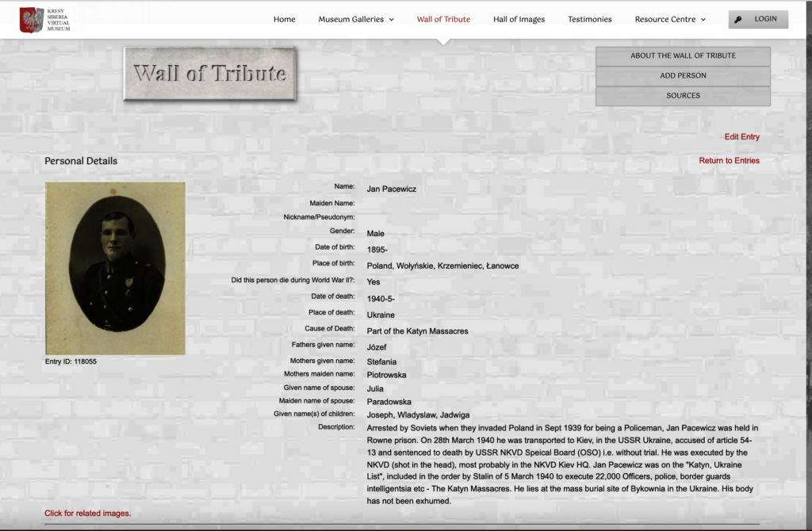Viewport: 812px width, 531px height.
Task: Click the name value Jan Pacewicz
Action: pos(391,189)
